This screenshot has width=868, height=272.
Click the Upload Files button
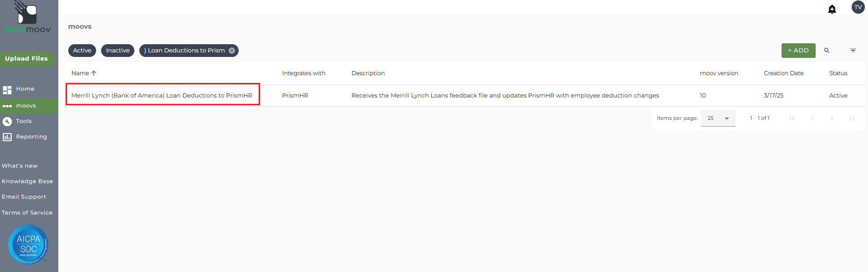click(27, 59)
